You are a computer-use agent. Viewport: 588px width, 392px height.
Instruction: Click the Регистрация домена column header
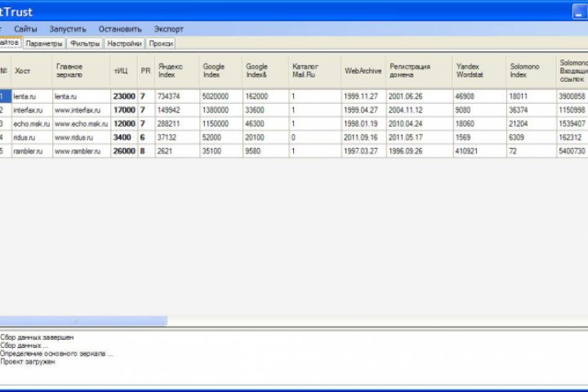[419, 70]
